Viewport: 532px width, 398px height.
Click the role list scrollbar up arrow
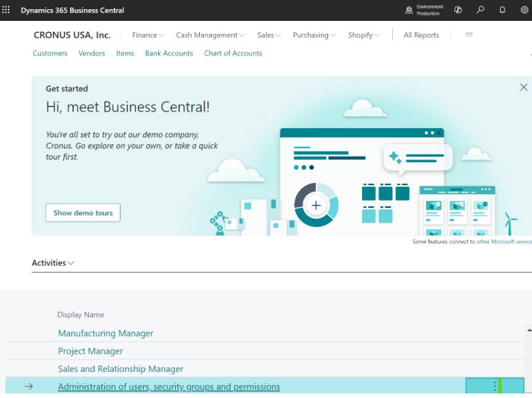point(529,330)
